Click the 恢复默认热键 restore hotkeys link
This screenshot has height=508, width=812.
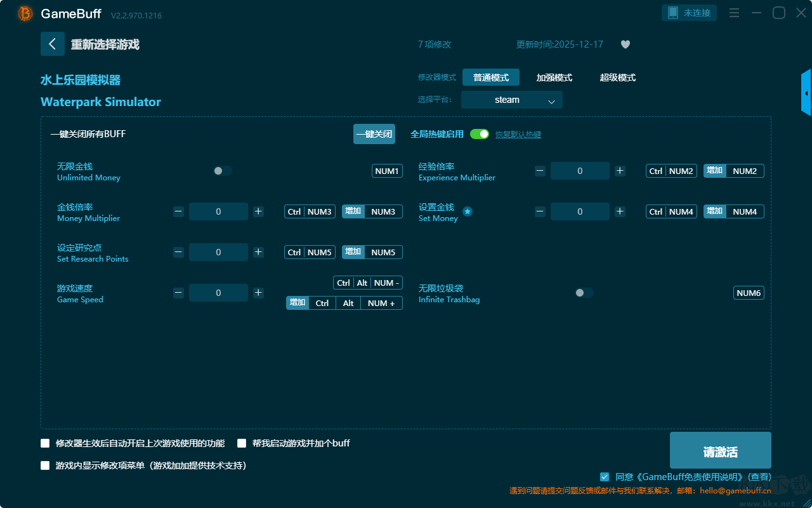[x=518, y=135]
